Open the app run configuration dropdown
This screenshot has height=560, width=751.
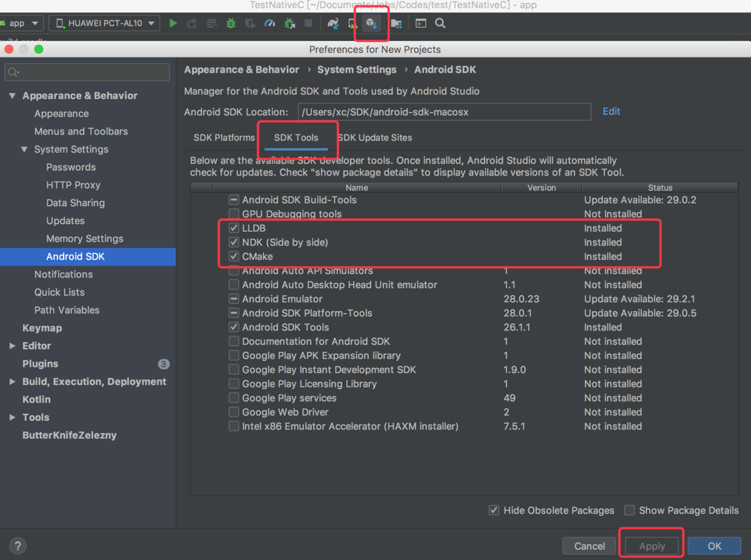click(22, 24)
